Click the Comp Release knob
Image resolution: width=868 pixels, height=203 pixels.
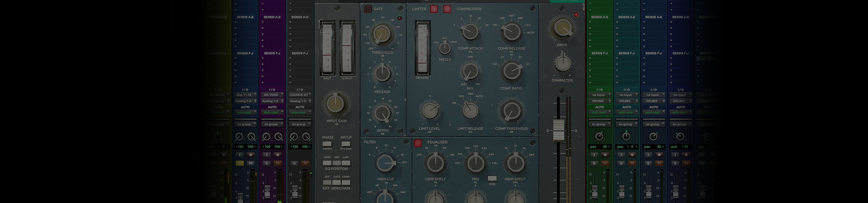click(x=511, y=32)
